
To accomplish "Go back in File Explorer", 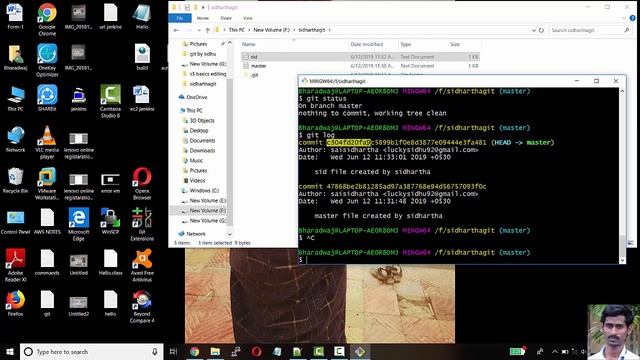I will click(x=176, y=30).
